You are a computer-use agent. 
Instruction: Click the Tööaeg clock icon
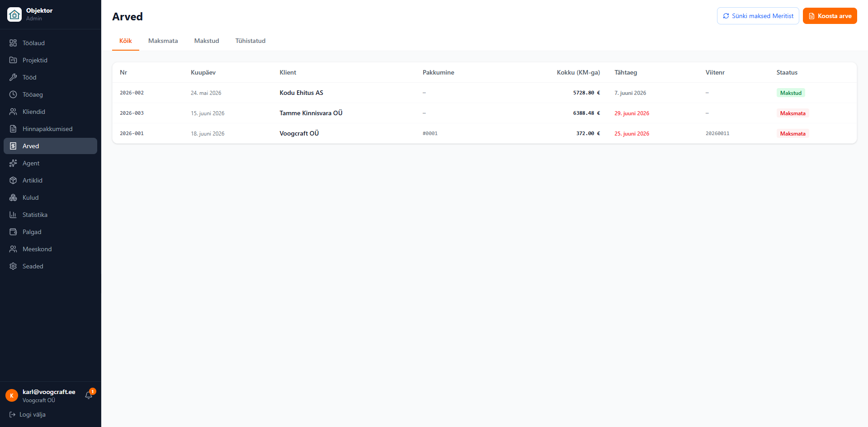coord(13,94)
